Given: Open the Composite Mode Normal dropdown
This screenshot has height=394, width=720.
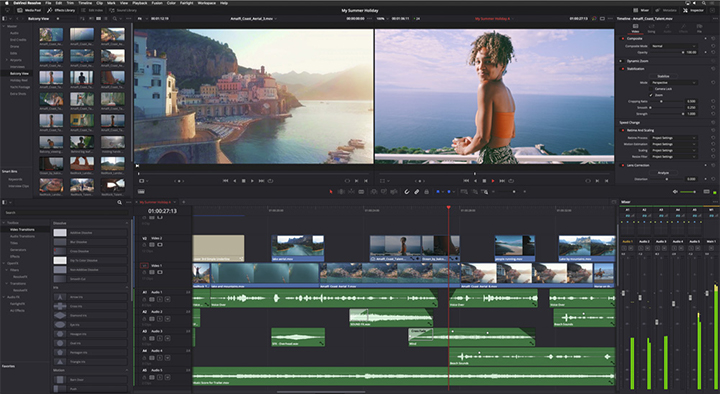Looking at the screenshot, I should (673, 46).
